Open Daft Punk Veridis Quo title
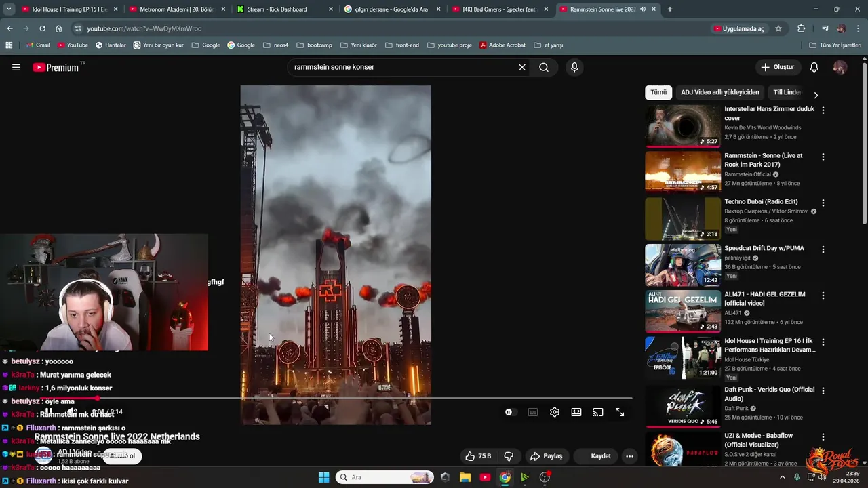The width and height of the screenshot is (868, 488). (x=770, y=394)
